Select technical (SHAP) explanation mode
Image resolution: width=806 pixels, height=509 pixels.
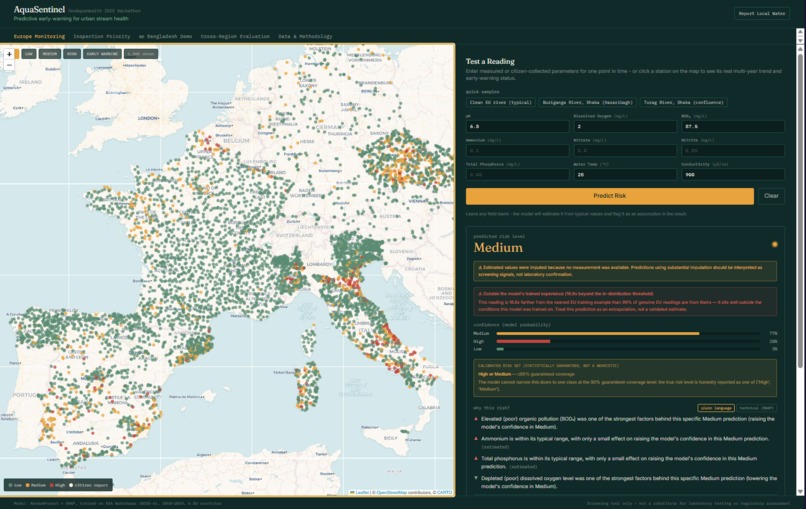757,408
